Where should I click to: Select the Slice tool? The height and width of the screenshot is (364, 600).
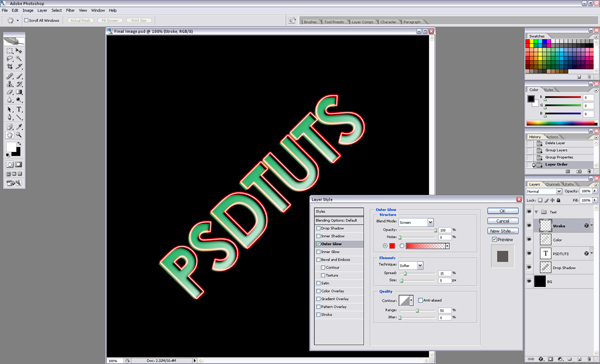(19, 67)
